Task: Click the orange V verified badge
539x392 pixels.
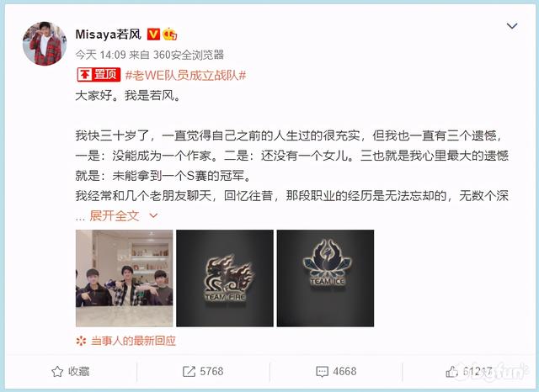Action: tap(153, 34)
